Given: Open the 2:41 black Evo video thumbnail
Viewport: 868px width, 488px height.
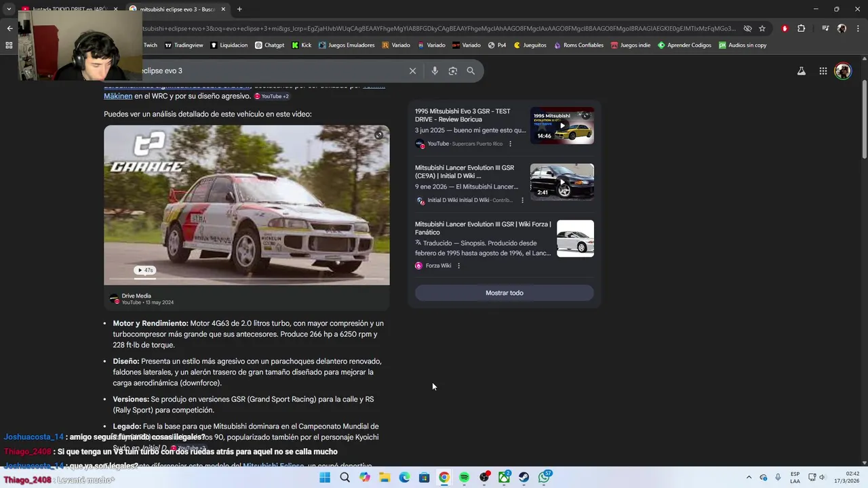Looking at the screenshot, I should 562,182.
